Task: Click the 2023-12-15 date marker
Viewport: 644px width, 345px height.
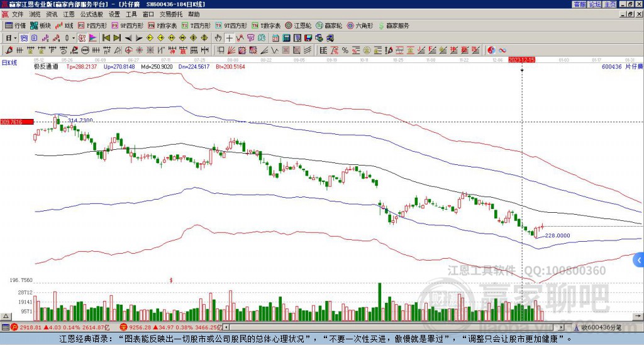Action: pos(521,60)
